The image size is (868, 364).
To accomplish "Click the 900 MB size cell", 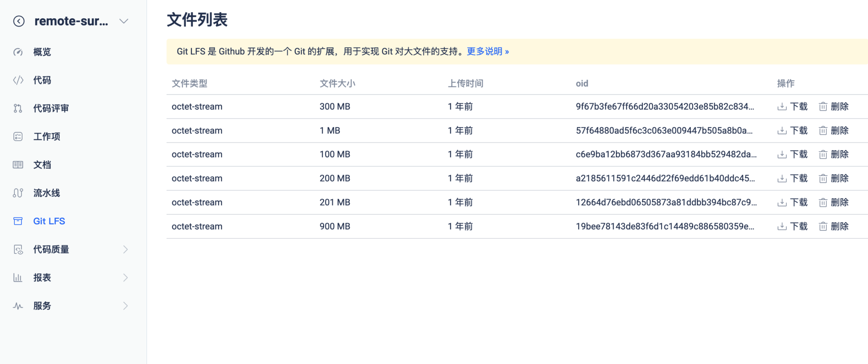I will coord(335,226).
